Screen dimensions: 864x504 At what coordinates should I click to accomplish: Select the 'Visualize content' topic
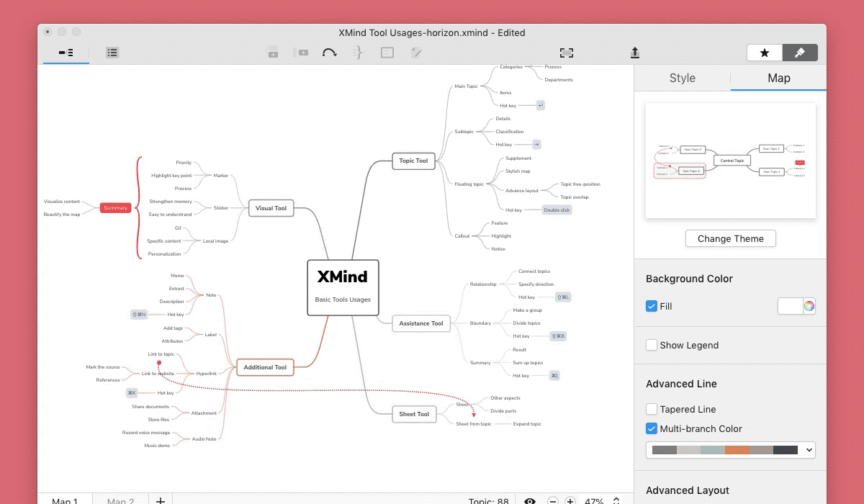(62, 202)
